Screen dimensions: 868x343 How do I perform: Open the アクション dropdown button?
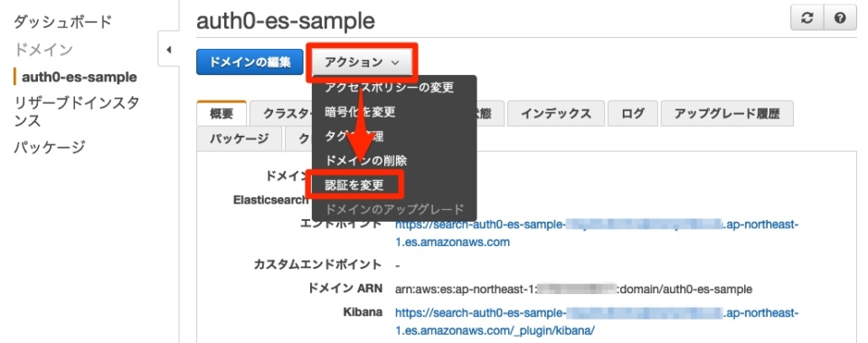pos(362,62)
